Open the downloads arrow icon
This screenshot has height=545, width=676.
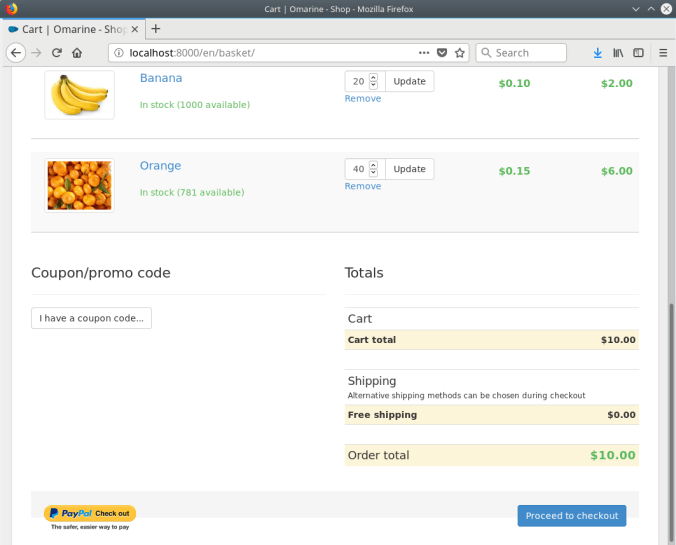click(x=598, y=53)
